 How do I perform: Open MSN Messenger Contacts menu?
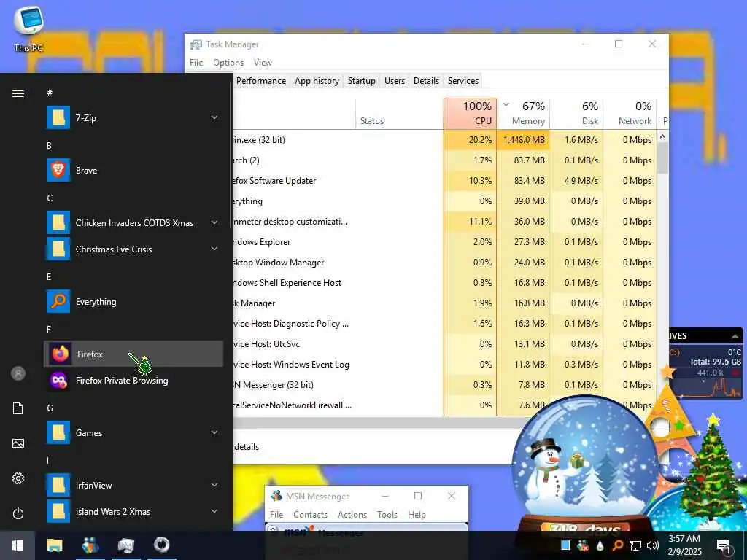click(310, 515)
